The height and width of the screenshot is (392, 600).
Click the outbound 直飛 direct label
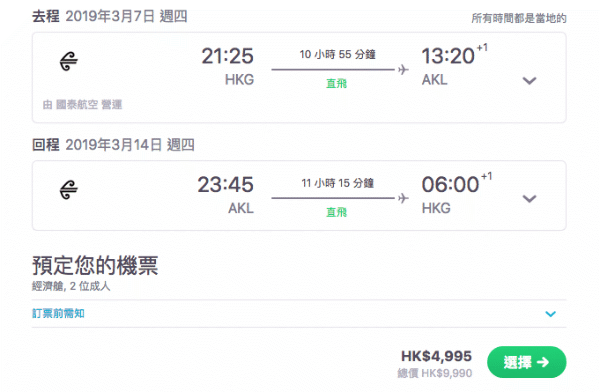pyautogui.click(x=336, y=83)
